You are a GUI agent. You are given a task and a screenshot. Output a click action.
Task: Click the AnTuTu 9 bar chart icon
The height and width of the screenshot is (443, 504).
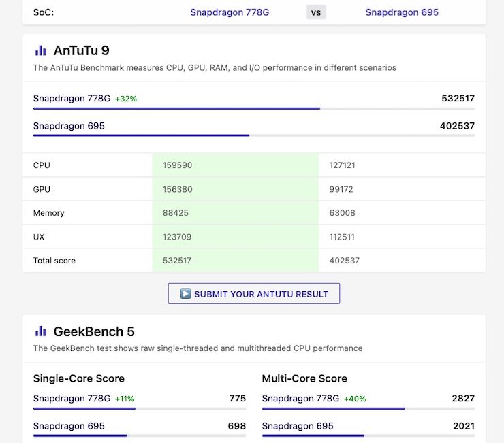point(40,50)
